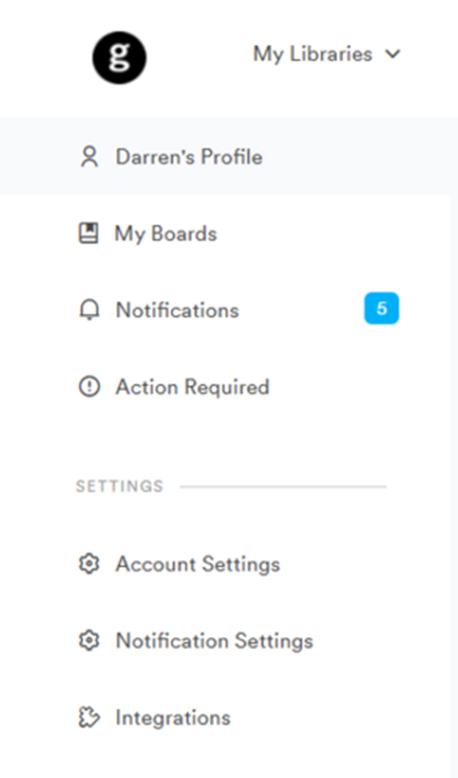Viewport: 458px width, 778px height.
Task: Click the blue notification count badge showing 5
Action: point(382,309)
